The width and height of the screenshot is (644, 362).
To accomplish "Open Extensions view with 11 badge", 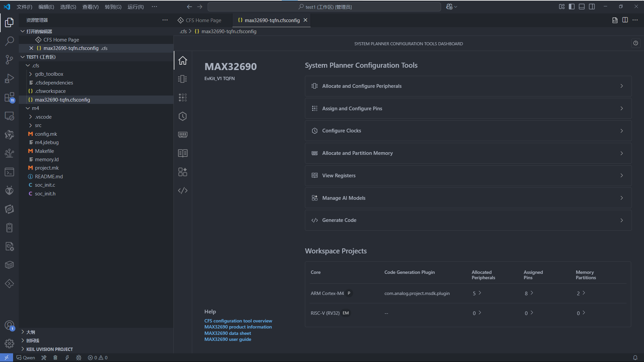I will coord(9,97).
